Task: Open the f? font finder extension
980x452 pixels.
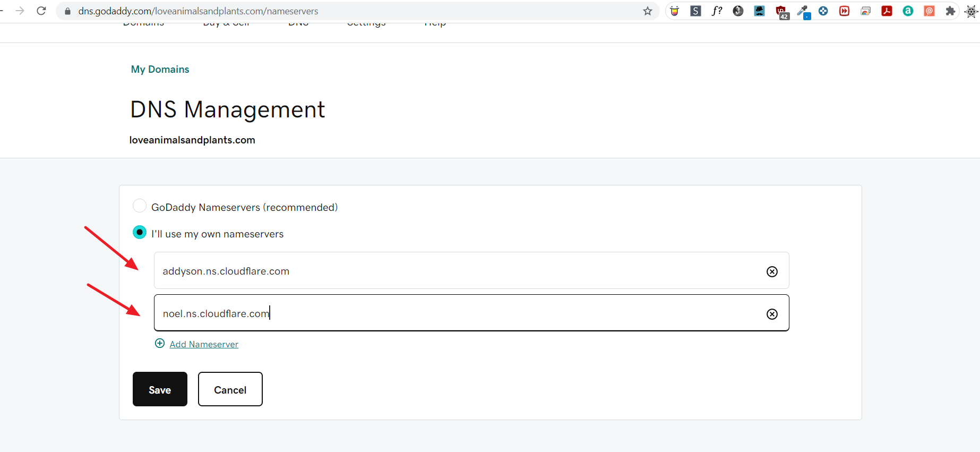Action: (717, 11)
